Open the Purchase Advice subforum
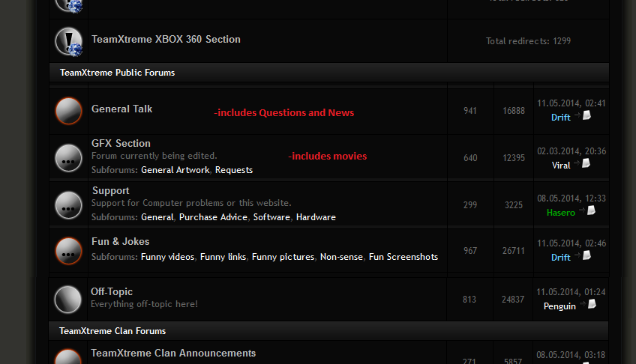This screenshot has height=364, width=636. (213, 217)
